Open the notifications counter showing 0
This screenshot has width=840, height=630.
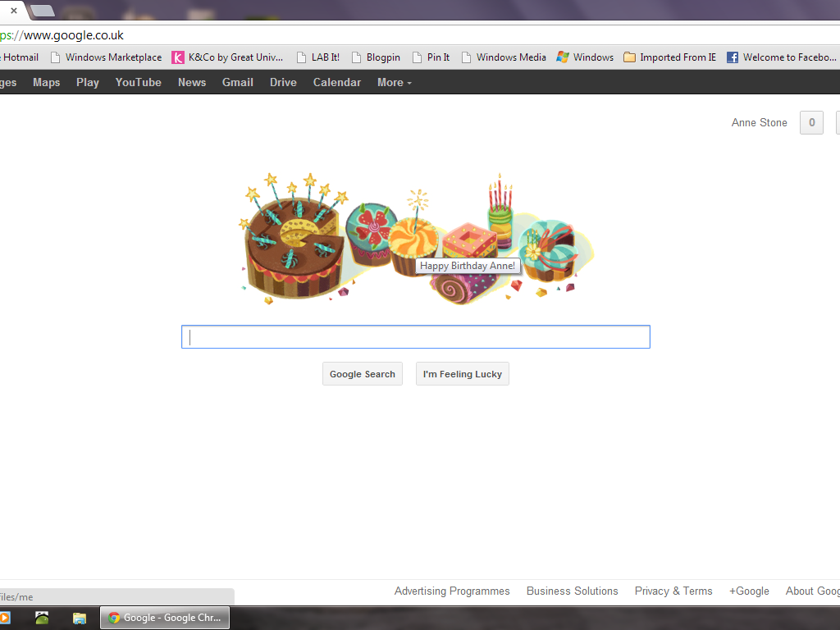point(811,123)
